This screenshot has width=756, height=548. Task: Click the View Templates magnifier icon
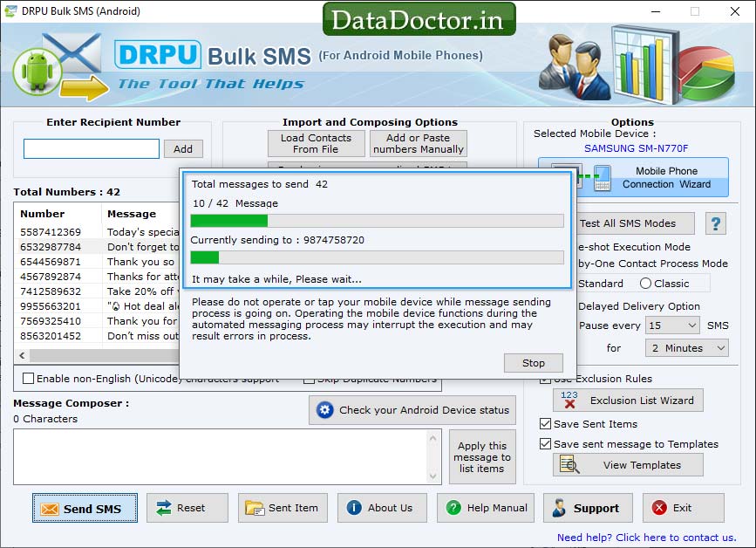pyautogui.click(x=569, y=464)
